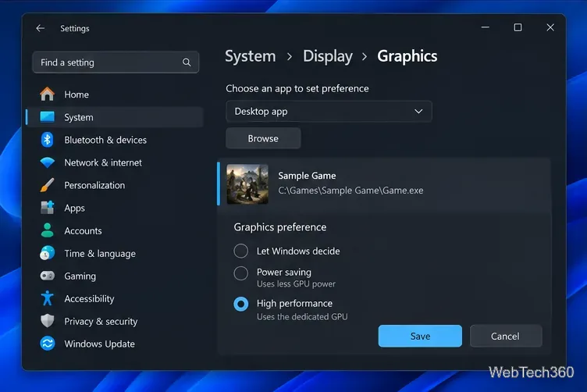The height and width of the screenshot is (392, 587).
Task: Click the Accounts person icon
Action: (x=47, y=230)
